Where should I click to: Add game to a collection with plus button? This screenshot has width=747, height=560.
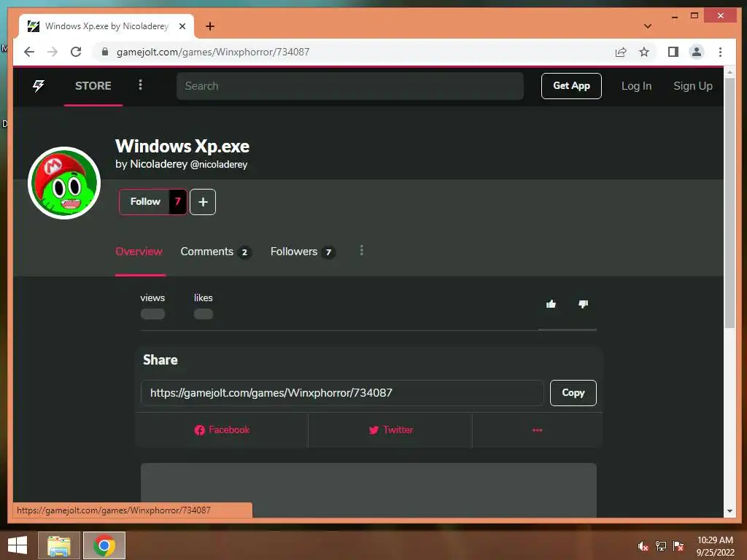point(203,202)
